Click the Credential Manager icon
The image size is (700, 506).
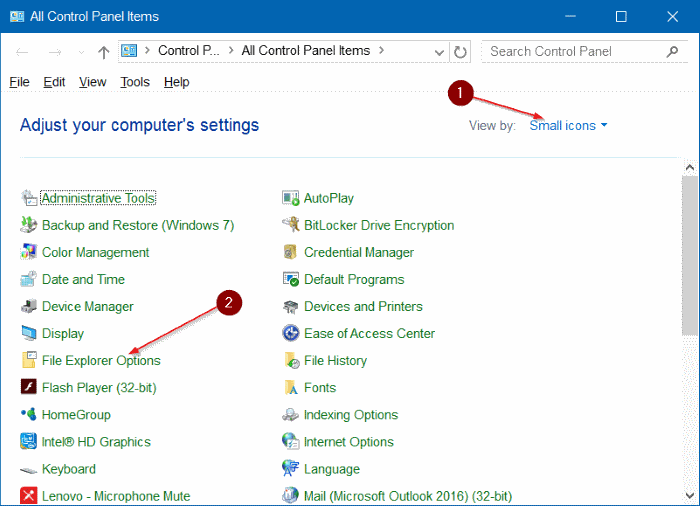tap(291, 252)
